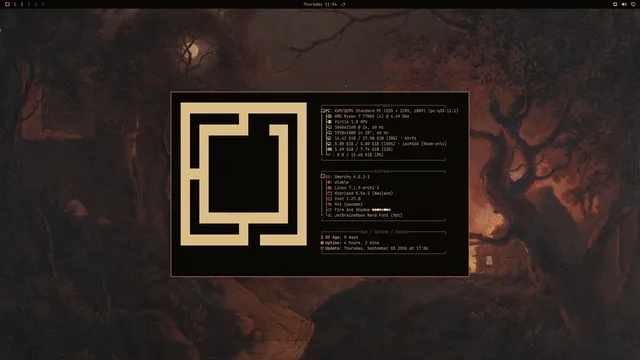This screenshot has height=360, width=640.
Task: Switch to workspace 2
Action: 22,4
